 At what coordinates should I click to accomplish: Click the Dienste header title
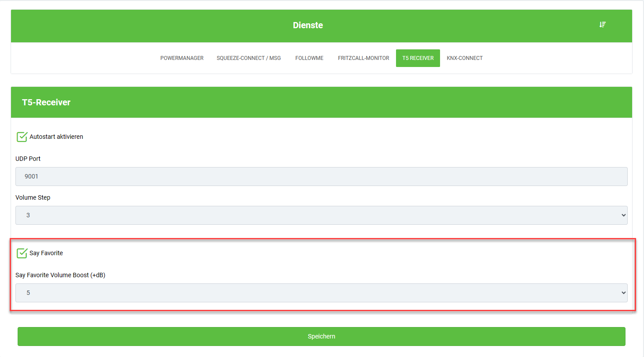click(x=308, y=25)
